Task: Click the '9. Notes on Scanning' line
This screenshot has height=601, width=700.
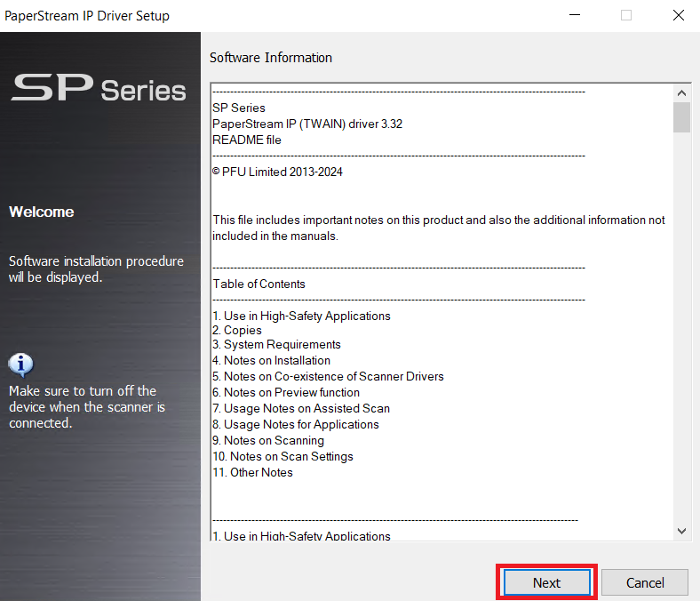Action: [268, 441]
